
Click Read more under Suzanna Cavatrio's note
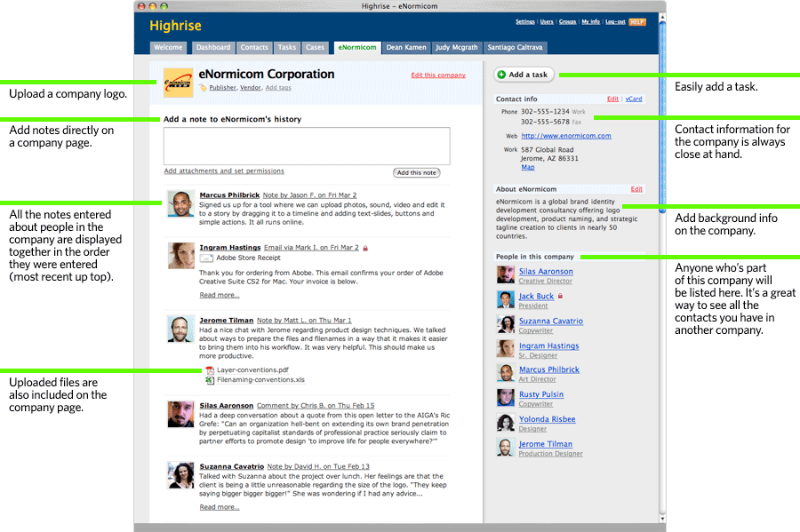tap(220, 507)
